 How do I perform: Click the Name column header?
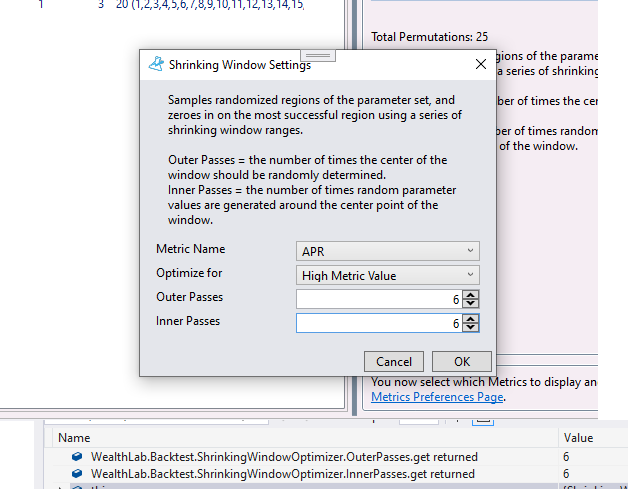click(x=74, y=437)
